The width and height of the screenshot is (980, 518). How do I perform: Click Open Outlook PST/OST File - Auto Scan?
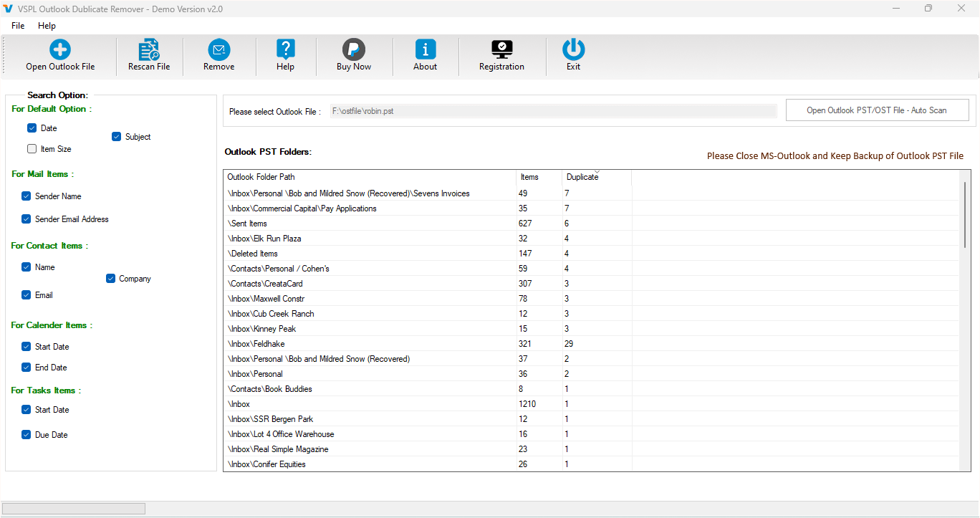point(877,110)
